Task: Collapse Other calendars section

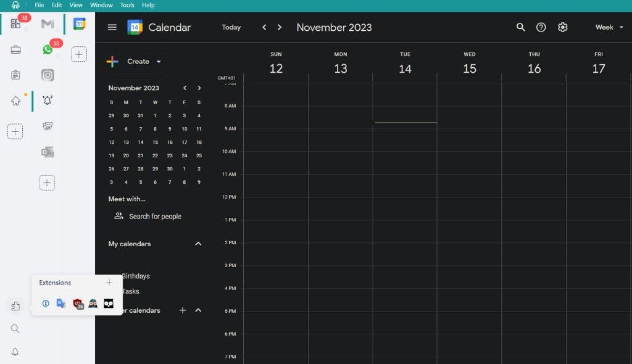Action: pyautogui.click(x=198, y=310)
